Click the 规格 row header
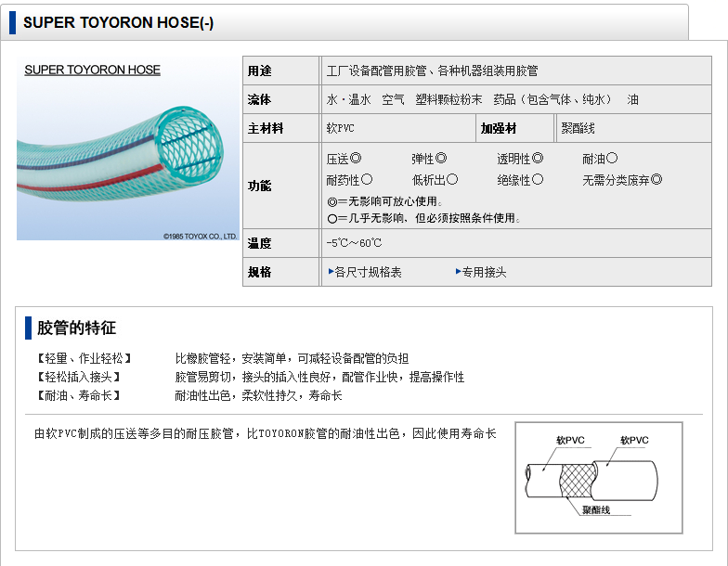The image size is (728, 566). point(280,272)
